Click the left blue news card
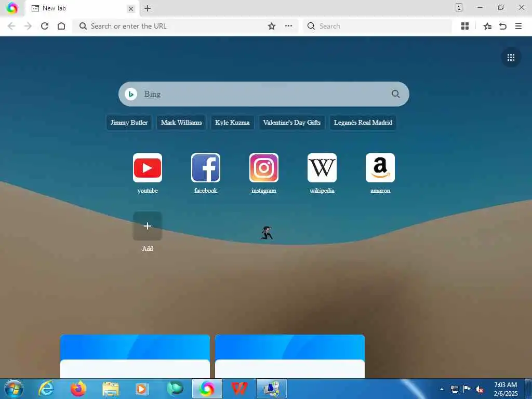Image resolution: width=532 pixels, height=399 pixels. click(135, 356)
